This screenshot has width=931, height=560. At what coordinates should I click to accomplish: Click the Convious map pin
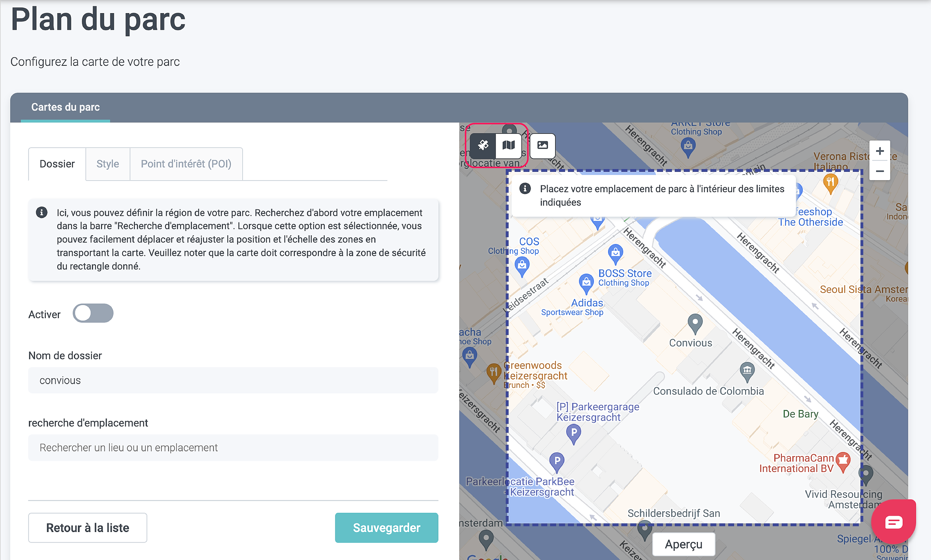click(x=695, y=324)
